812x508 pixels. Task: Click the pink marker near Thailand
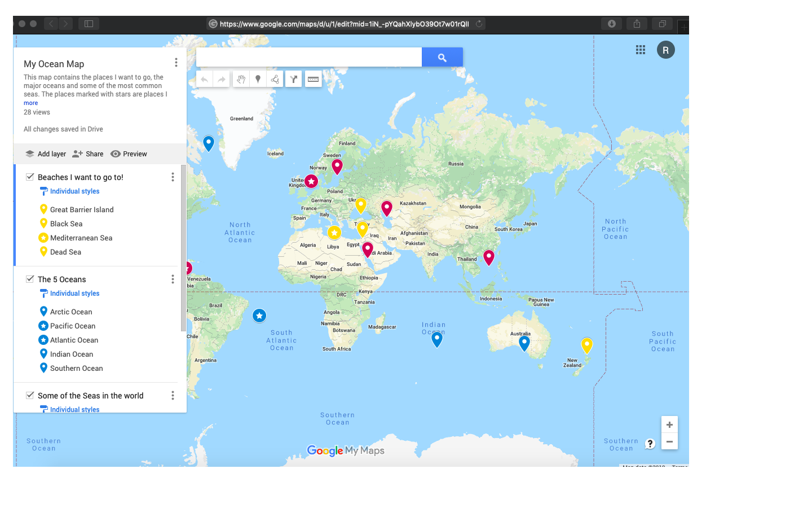point(489,257)
